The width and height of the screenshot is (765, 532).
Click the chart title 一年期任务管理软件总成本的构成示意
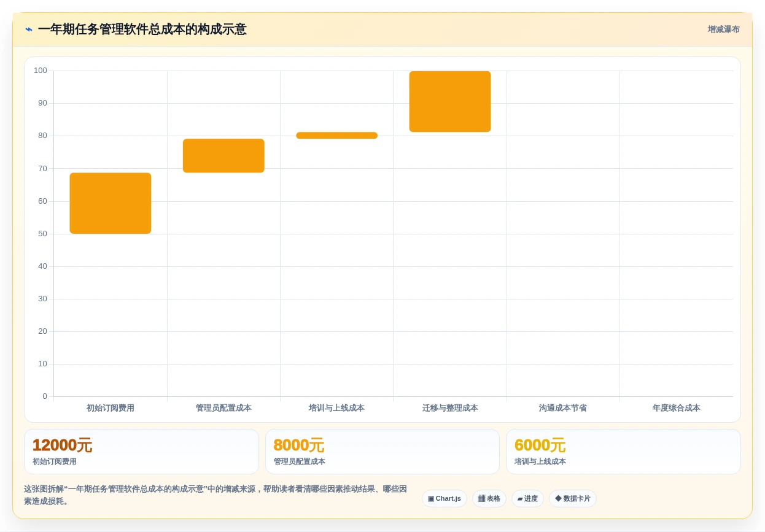pos(142,29)
